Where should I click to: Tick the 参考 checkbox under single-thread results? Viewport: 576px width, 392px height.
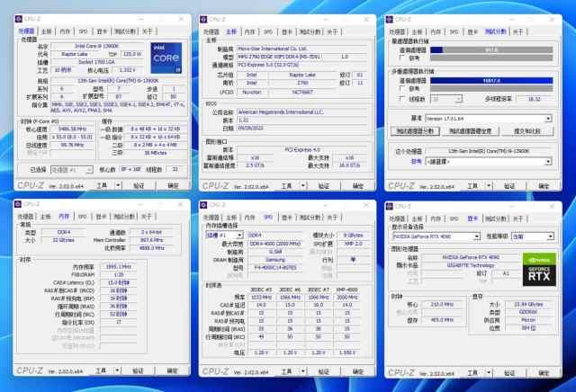pyautogui.click(x=402, y=58)
